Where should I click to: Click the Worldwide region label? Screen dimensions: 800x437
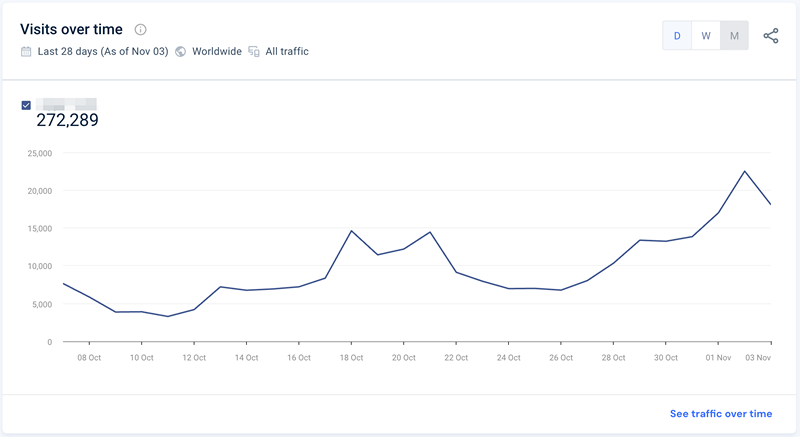pos(217,51)
